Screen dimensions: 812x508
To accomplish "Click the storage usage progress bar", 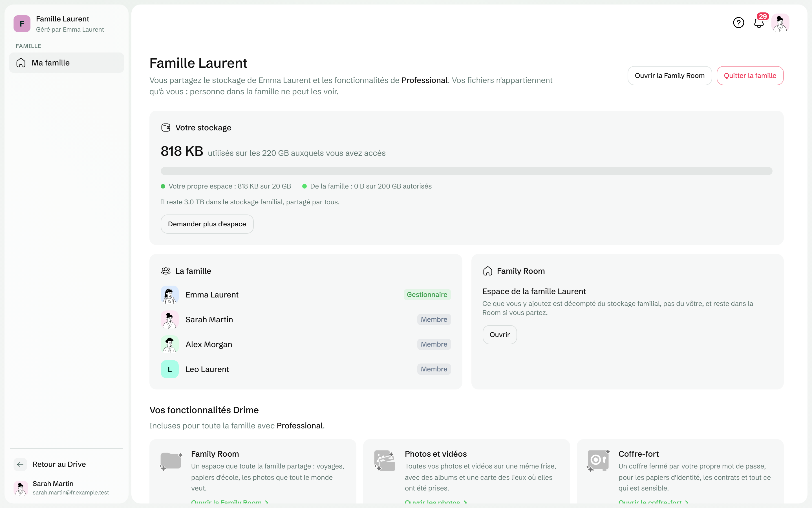I will (466, 171).
